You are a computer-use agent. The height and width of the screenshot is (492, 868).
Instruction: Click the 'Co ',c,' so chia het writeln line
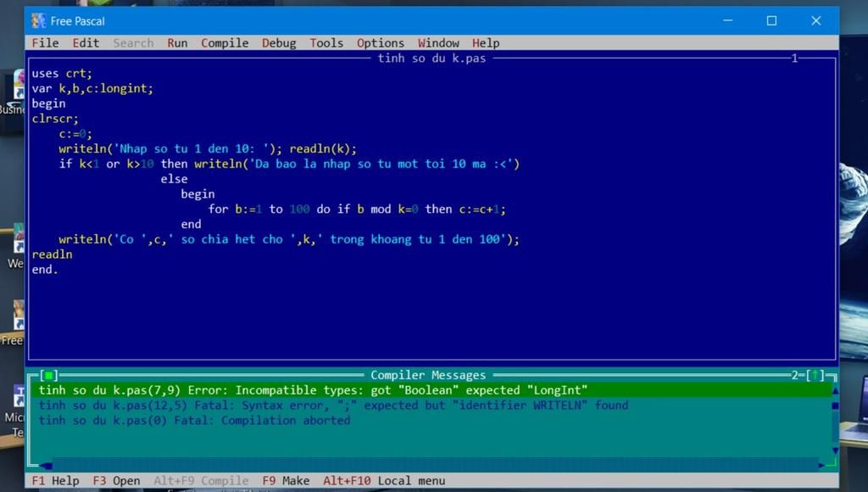[x=289, y=239]
